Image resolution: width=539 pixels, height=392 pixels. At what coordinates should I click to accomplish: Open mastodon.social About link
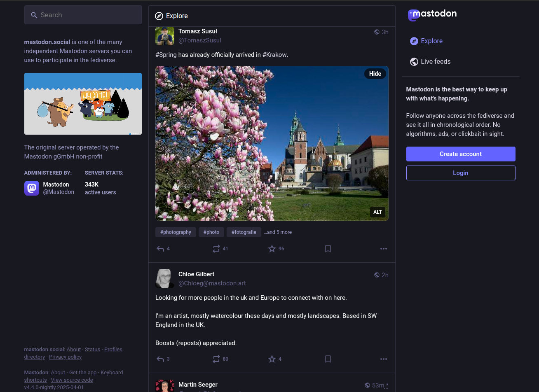pos(74,350)
